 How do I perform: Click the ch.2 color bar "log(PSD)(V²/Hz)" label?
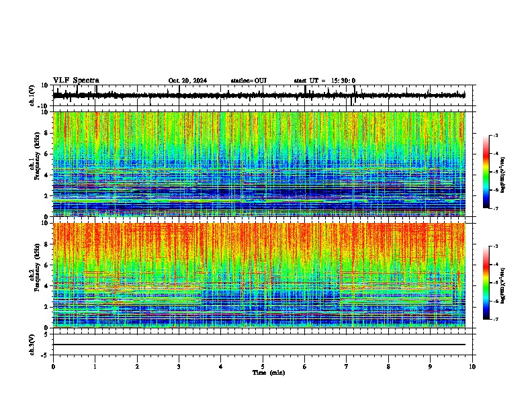503,285
